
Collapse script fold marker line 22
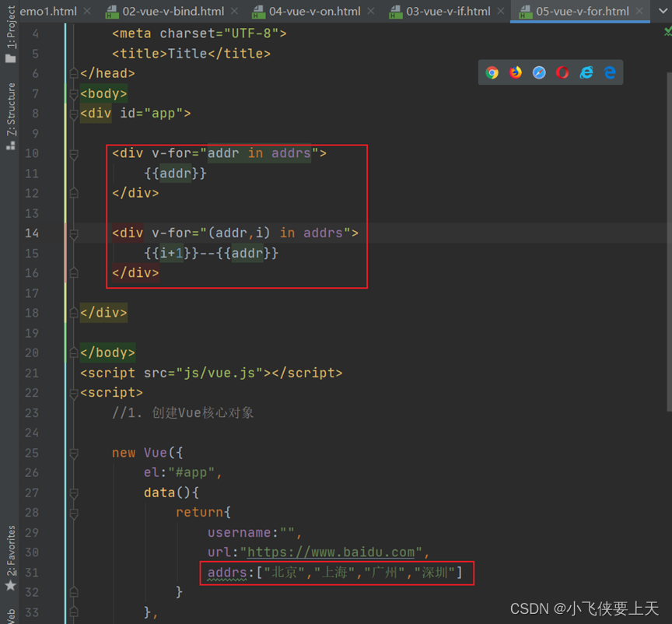click(74, 393)
